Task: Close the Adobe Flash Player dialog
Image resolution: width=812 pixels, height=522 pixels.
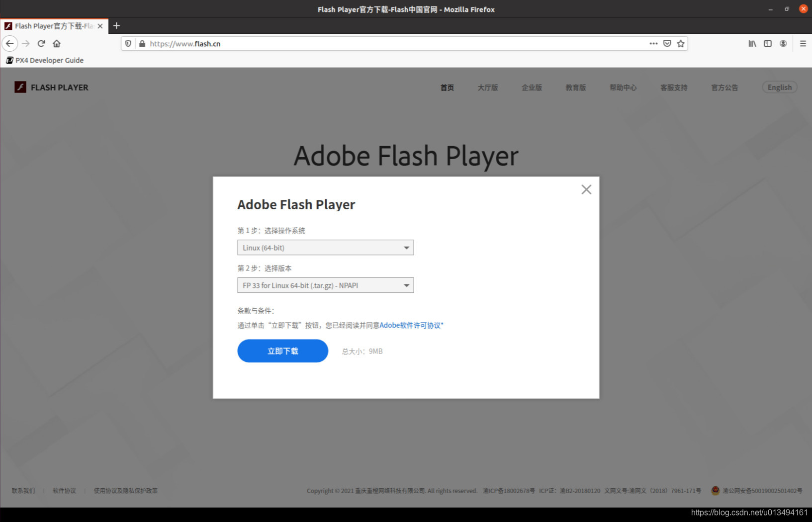Action: 586,189
